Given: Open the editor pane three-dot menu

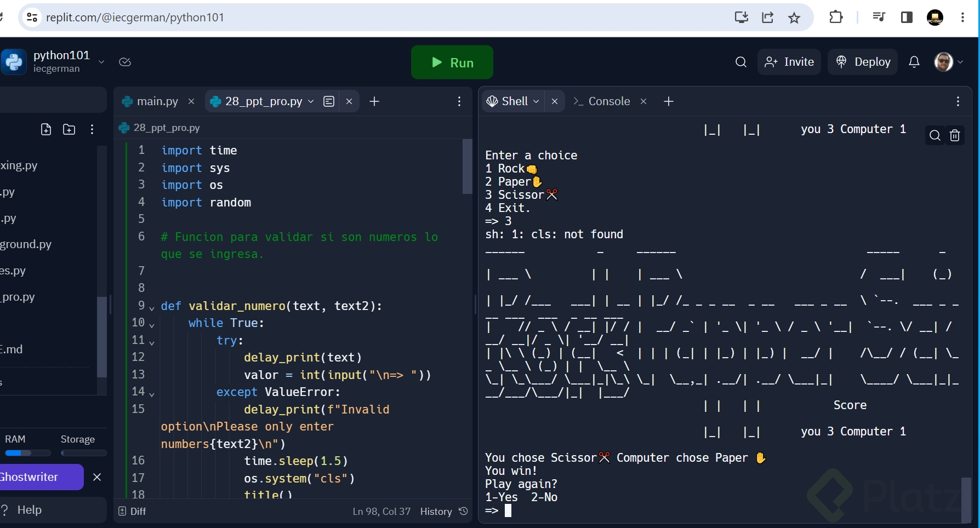Looking at the screenshot, I should pyautogui.click(x=459, y=101).
